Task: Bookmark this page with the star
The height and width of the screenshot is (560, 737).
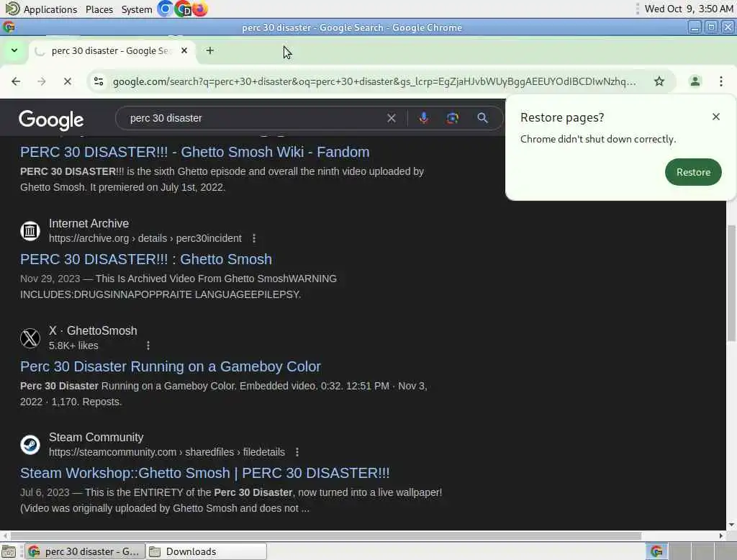Action: 659,81
